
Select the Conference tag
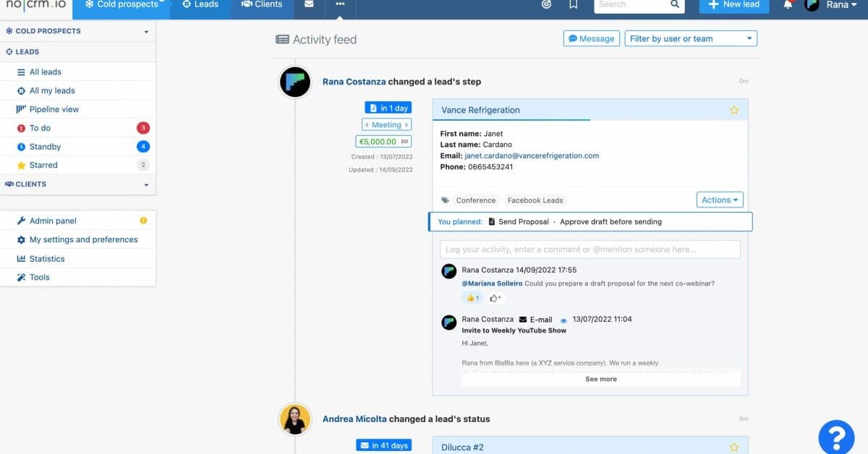(x=476, y=200)
